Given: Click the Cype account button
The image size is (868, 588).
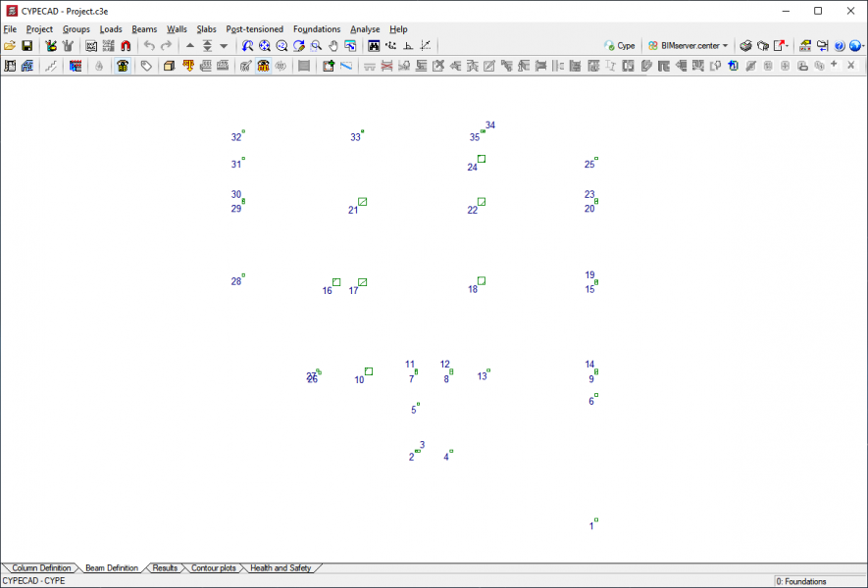Looking at the screenshot, I should pyautogui.click(x=620, y=46).
